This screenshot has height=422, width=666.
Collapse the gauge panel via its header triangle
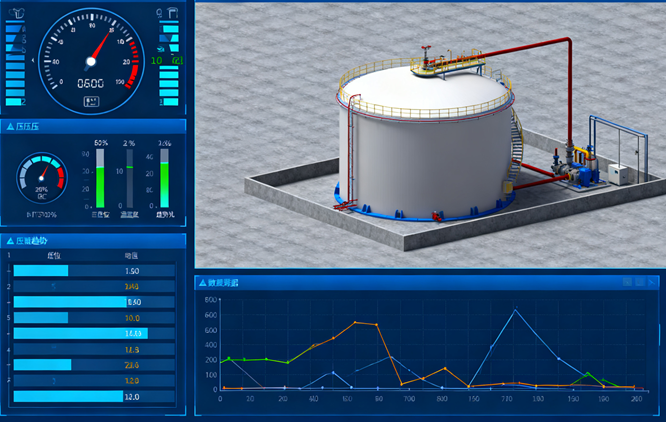(x=10, y=127)
